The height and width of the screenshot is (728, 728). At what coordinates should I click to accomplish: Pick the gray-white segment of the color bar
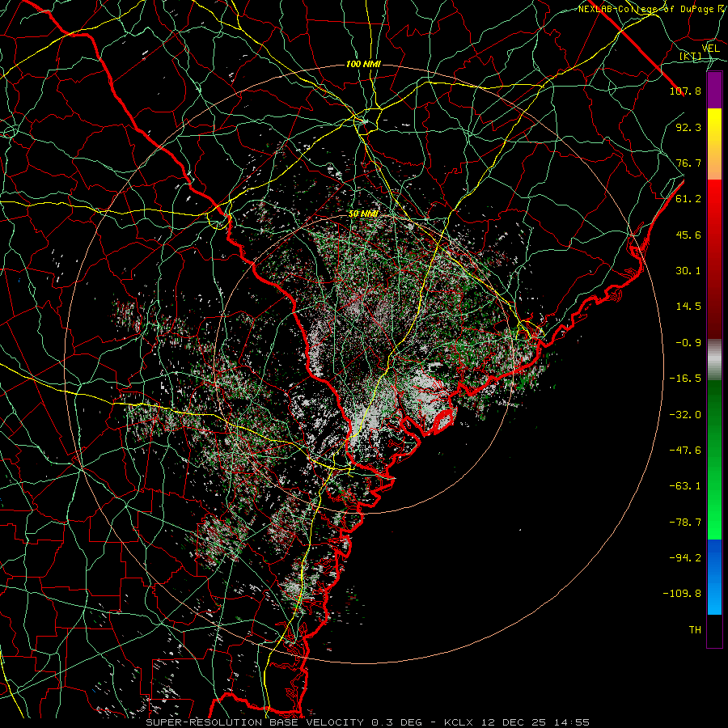pos(714,360)
